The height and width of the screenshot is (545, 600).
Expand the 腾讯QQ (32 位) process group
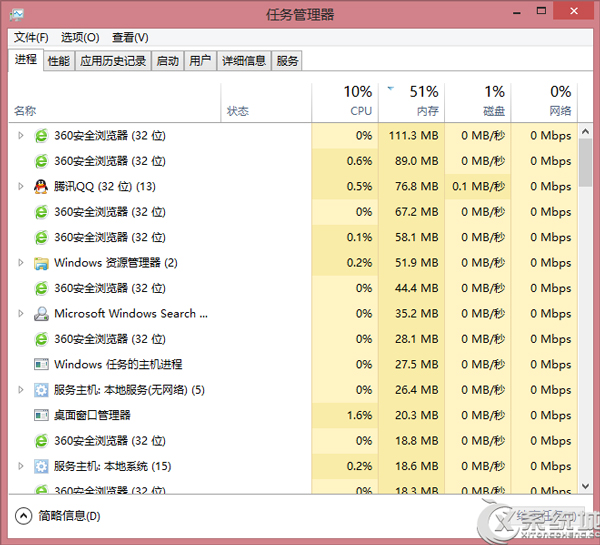(x=21, y=186)
